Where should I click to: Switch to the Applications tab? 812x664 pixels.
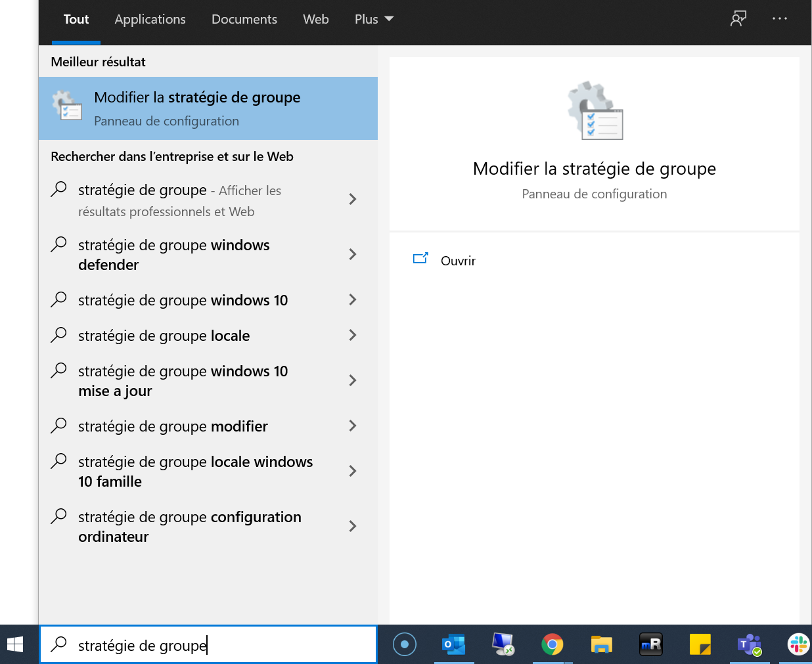[x=150, y=19]
